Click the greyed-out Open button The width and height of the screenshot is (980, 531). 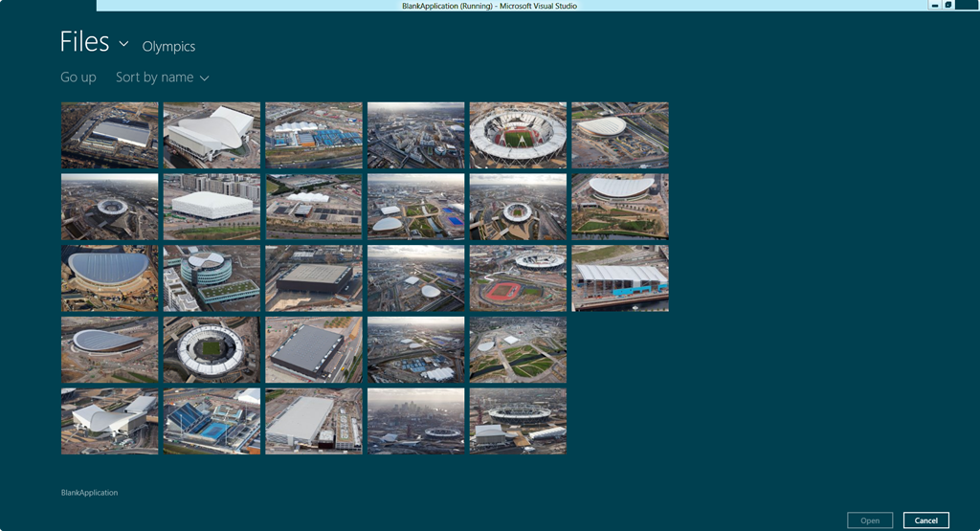click(869, 520)
